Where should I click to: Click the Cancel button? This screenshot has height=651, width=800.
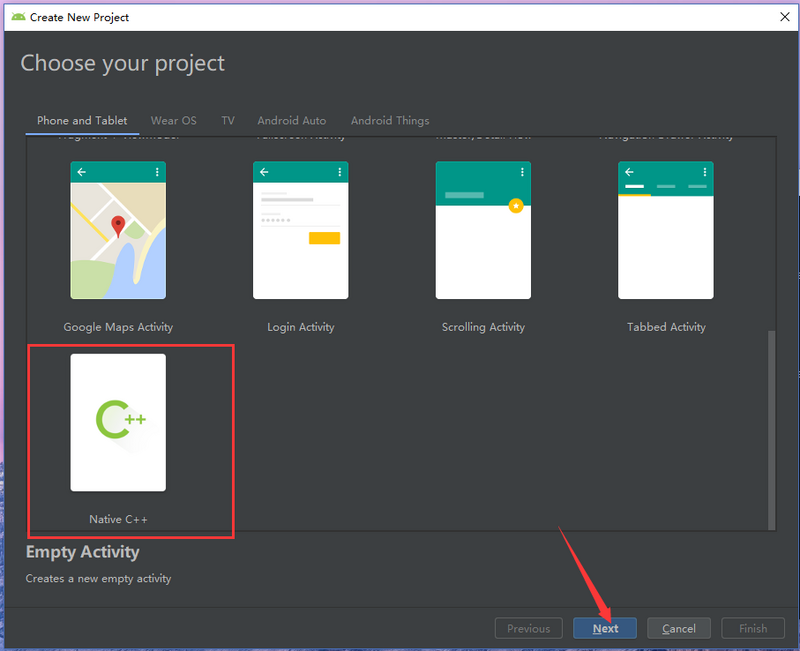(x=679, y=628)
